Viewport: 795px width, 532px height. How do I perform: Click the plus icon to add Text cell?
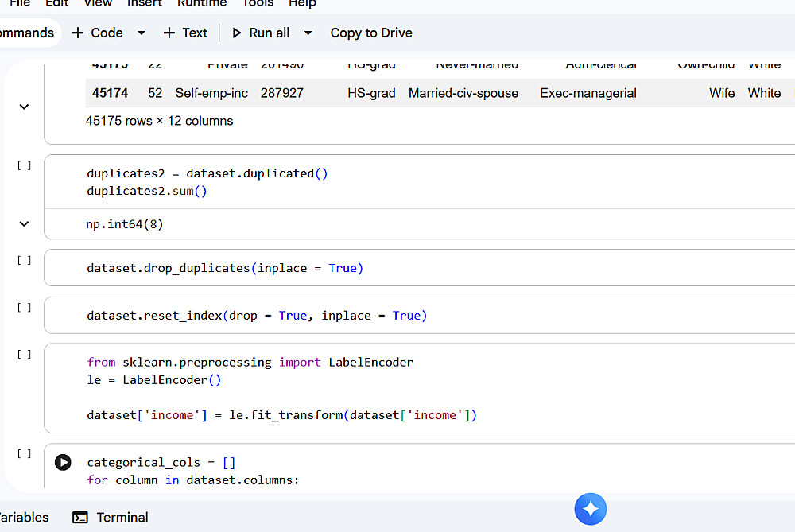click(169, 33)
